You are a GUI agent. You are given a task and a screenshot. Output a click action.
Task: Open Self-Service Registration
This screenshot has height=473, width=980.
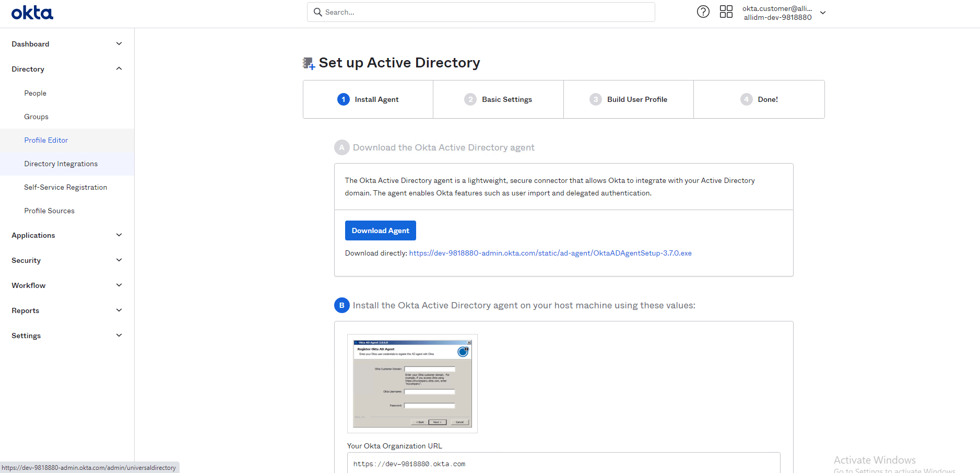tap(66, 187)
